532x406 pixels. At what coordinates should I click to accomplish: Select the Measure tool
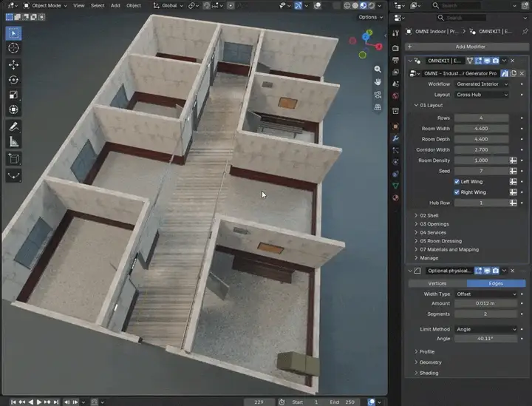tap(13, 142)
